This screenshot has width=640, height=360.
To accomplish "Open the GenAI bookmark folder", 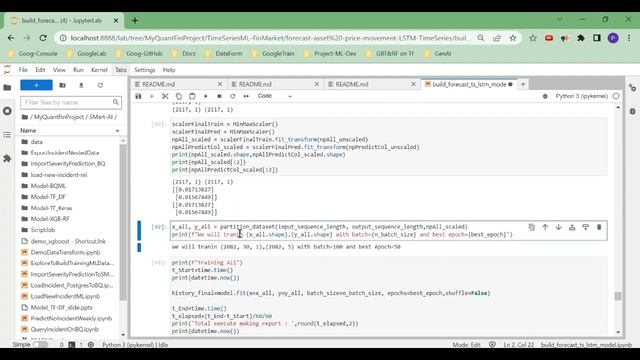I will point(438,53).
